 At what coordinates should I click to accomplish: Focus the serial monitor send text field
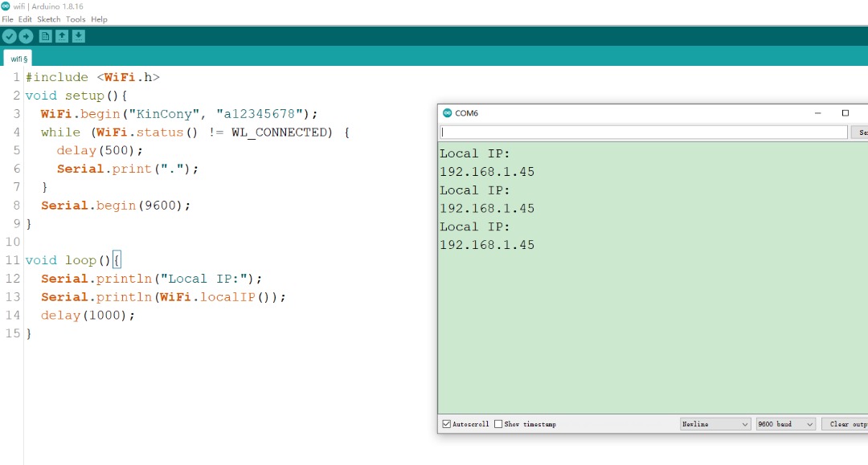[x=643, y=133]
